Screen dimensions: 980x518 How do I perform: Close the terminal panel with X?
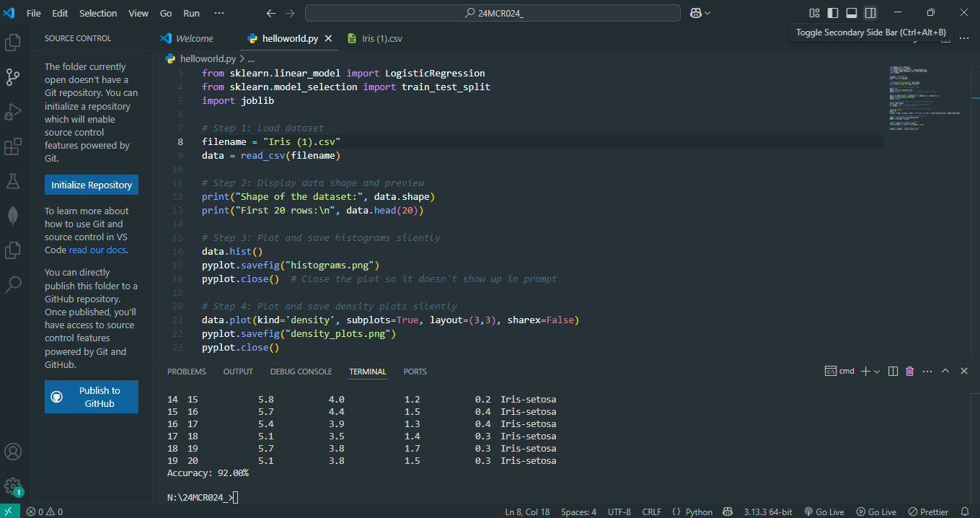(x=963, y=371)
